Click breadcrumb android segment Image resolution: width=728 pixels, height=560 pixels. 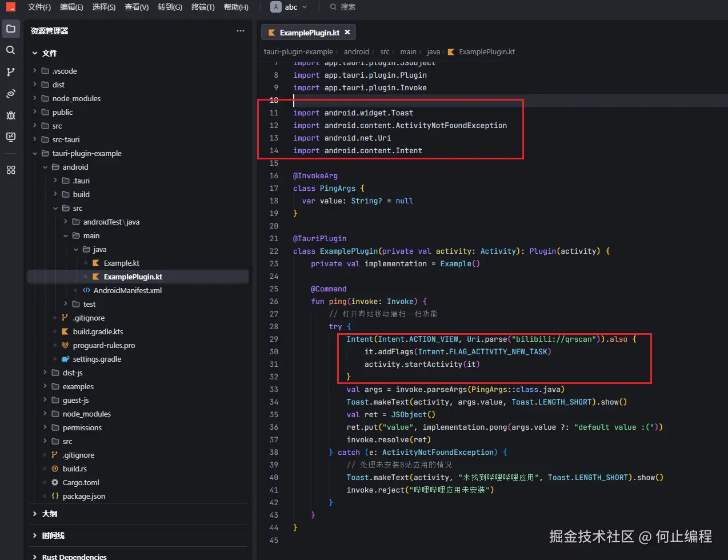click(357, 51)
